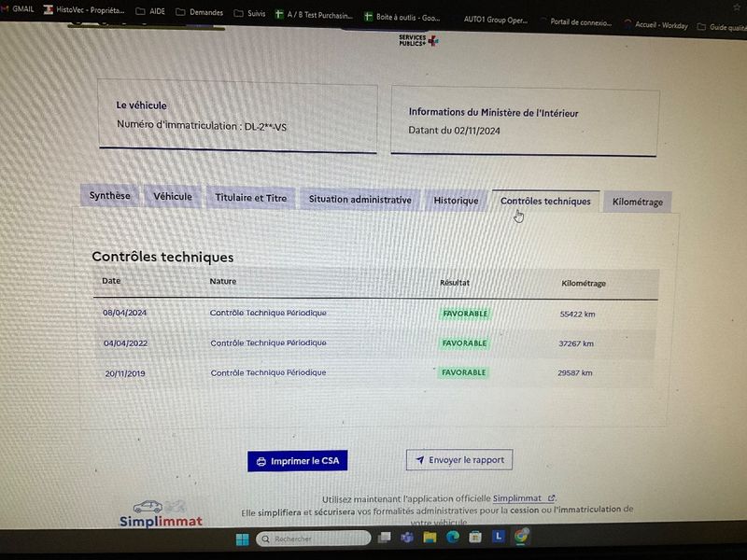Click Contrôle Technique Périodique in the 08/04/2024 row
This screenshot has height=560, width=747.
(x=268, y=313)
